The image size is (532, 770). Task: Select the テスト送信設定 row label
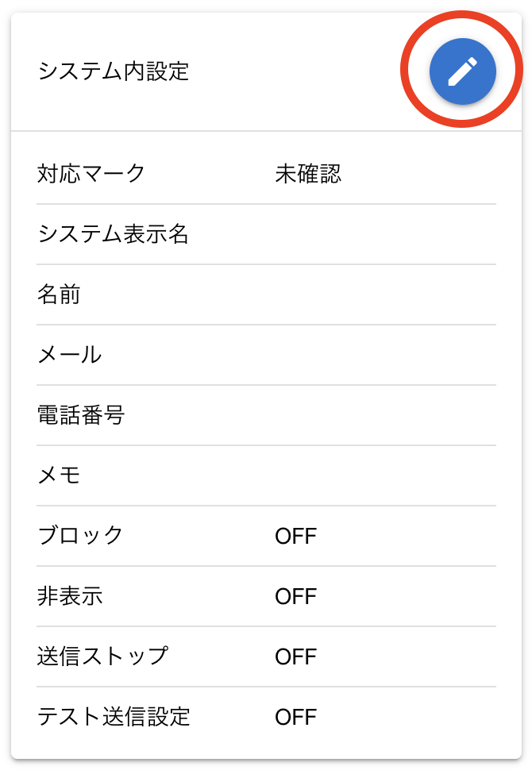(x=114, y=717)
